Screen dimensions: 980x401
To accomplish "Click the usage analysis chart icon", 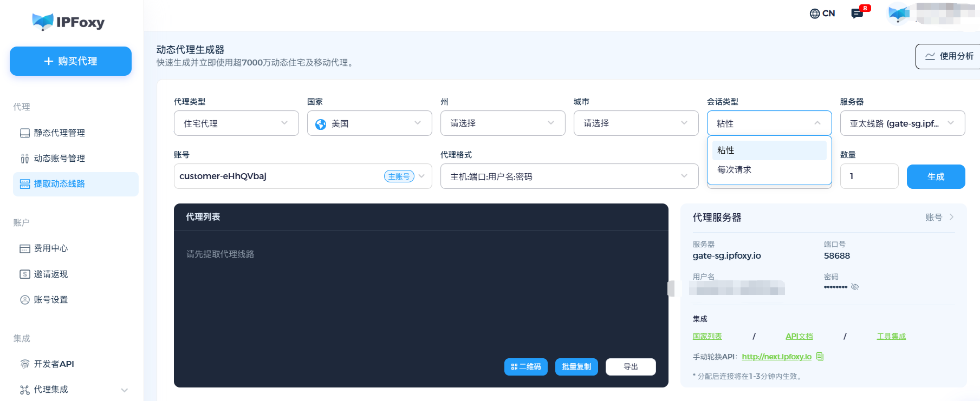I will [x=930, y=56].
